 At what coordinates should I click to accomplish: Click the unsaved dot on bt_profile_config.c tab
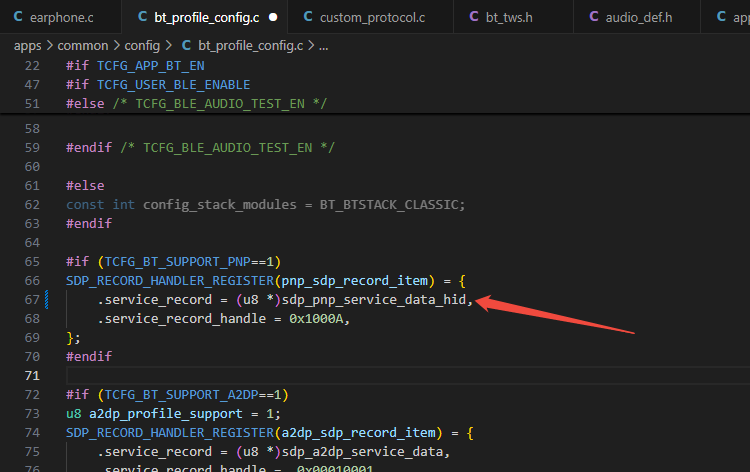pyautogui.click(x=273, y=17)
